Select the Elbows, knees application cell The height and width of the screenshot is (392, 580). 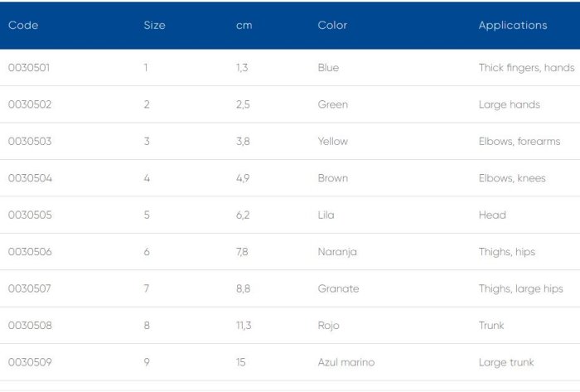point(512,178)
